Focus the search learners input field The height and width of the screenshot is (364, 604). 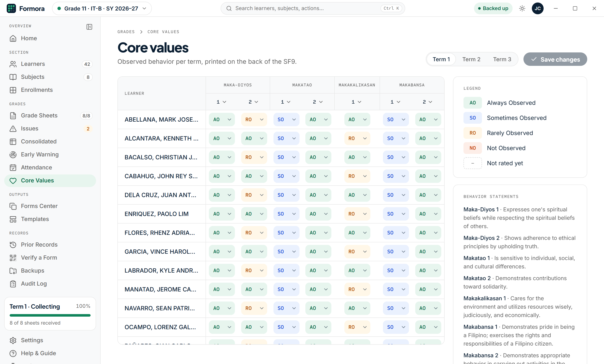[313, 8]
